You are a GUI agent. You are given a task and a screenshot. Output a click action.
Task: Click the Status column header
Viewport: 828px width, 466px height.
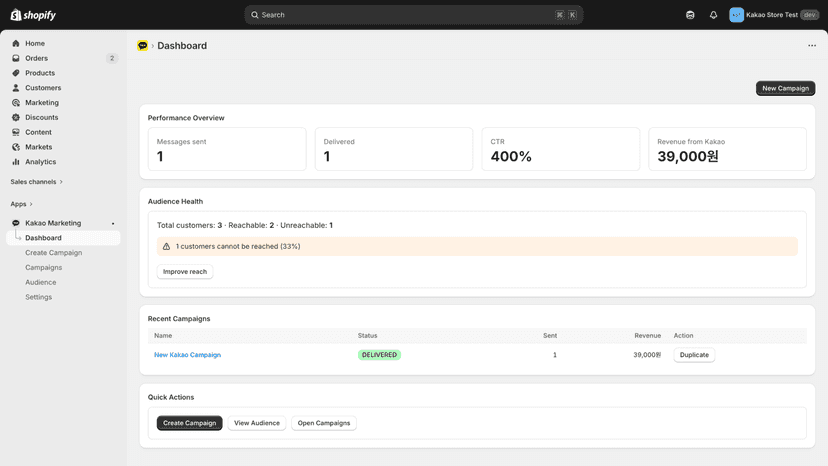(x=368, y=335)
